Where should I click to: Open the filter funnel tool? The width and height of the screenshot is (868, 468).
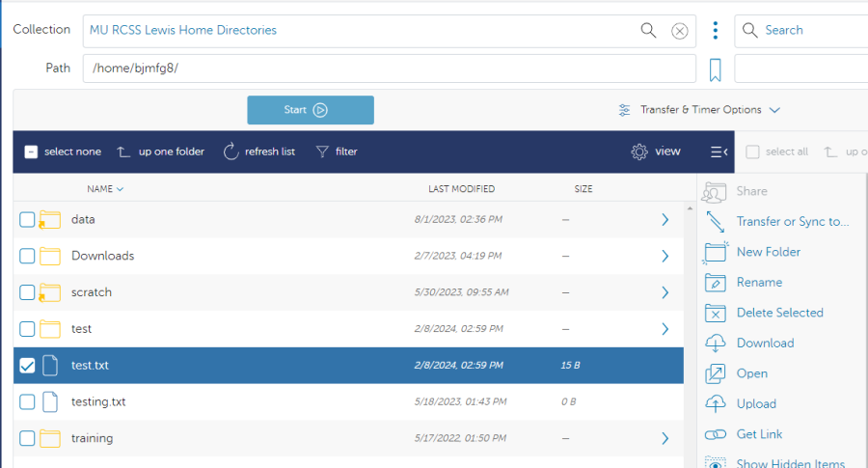click(337, 151)
